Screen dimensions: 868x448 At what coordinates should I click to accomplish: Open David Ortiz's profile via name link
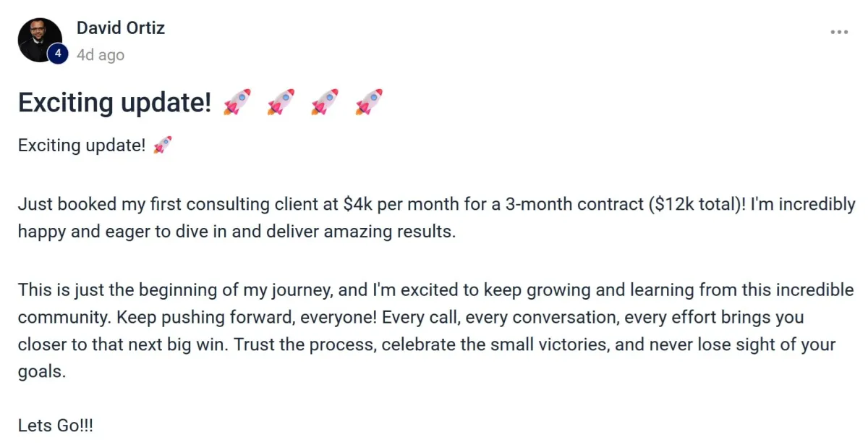pos(121,28)
